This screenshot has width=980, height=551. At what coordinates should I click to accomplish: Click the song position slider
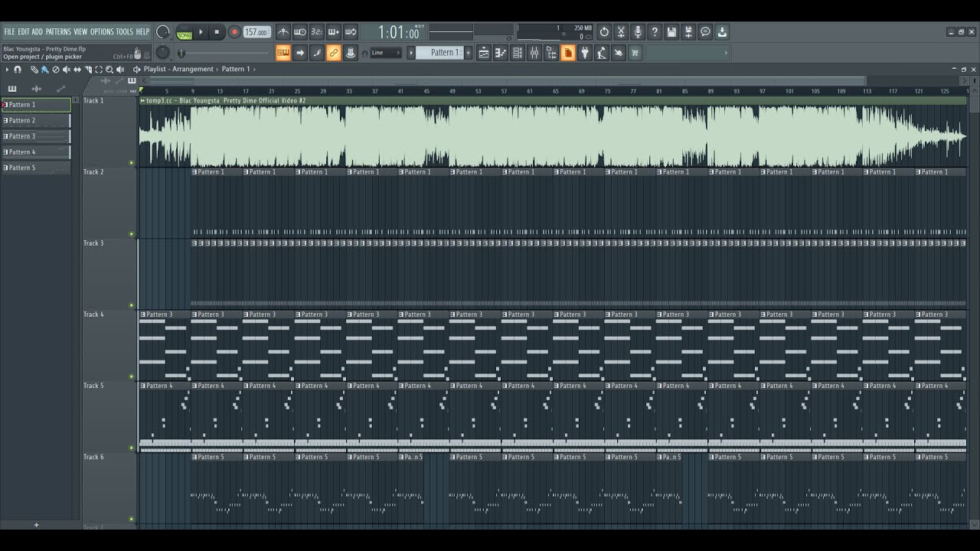224,53
